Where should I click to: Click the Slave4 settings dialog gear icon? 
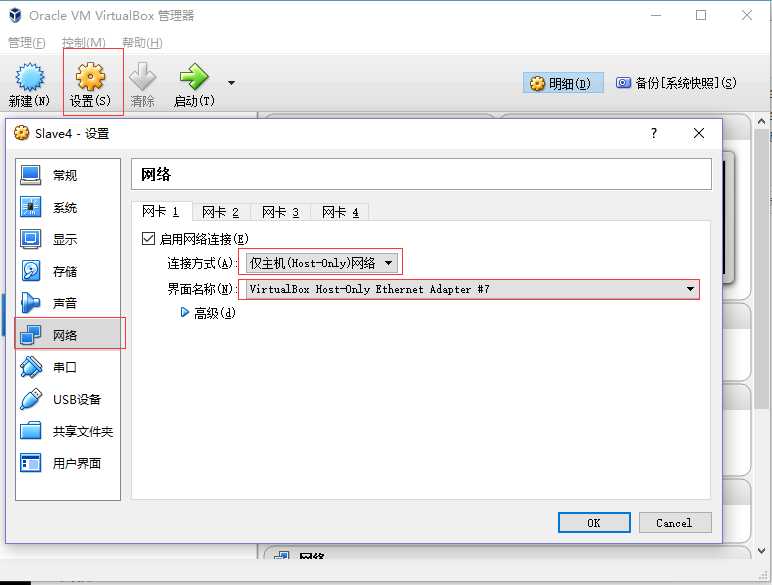click(x=21, y=133)
